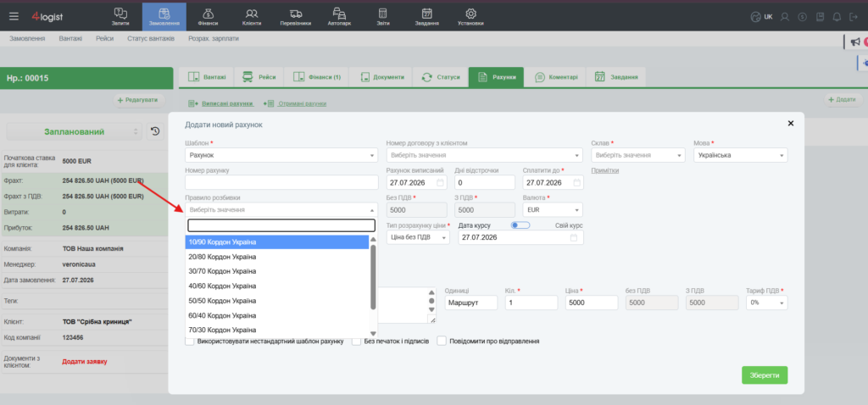Click the dropdown search input field
The height and width of the screenshot is (405, 868).
tap(281, 225)
